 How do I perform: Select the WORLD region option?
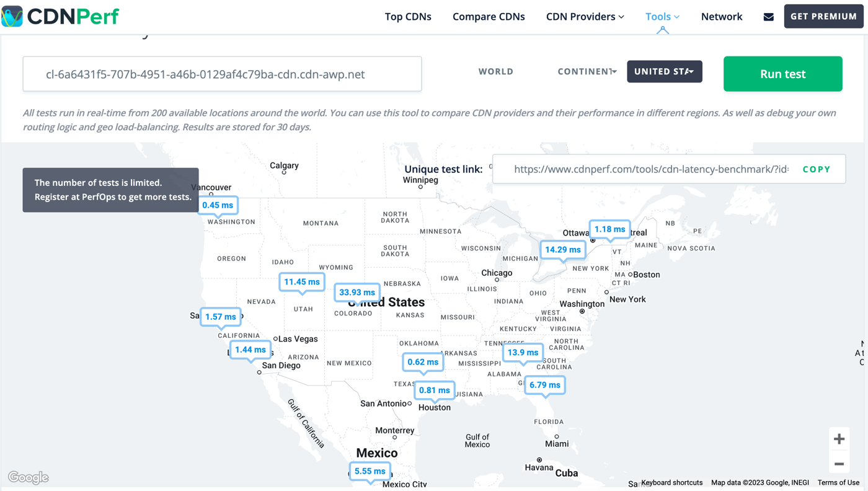pos(496,71)
